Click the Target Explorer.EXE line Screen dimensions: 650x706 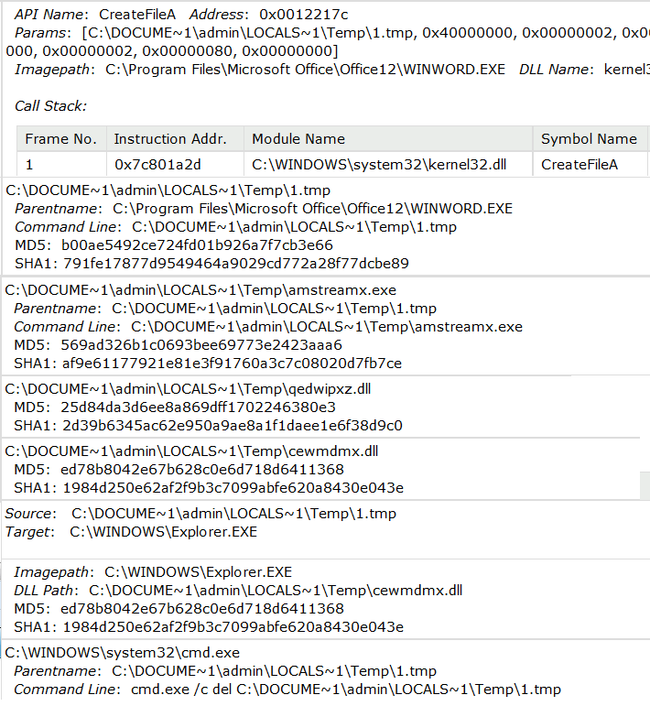(163, 532)
